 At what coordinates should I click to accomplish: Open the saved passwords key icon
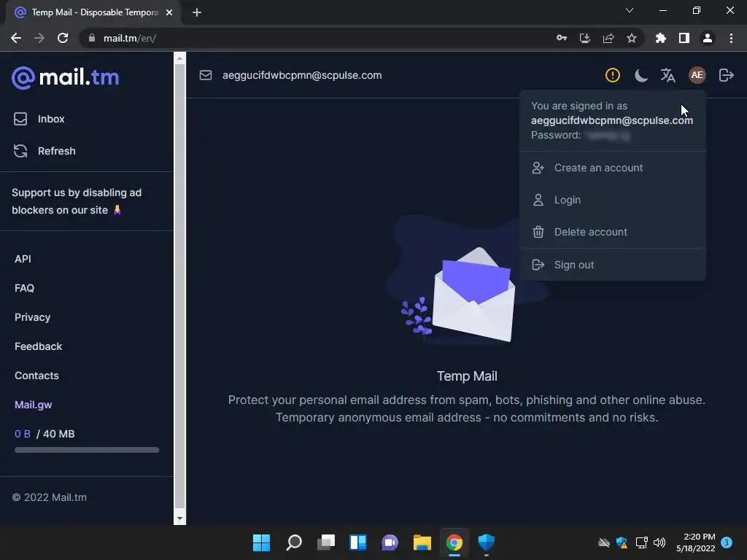point(562,38)
